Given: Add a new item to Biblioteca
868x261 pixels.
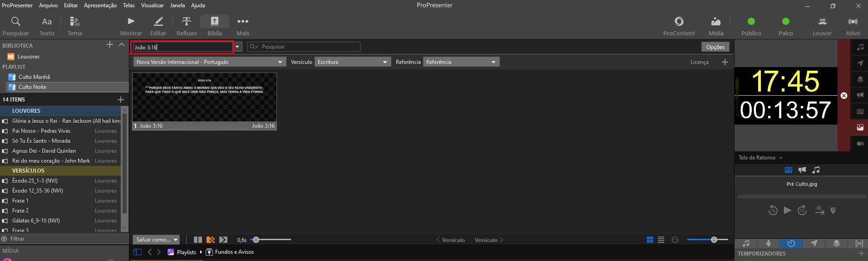Looking at the screenshot, I should (109, 44).
